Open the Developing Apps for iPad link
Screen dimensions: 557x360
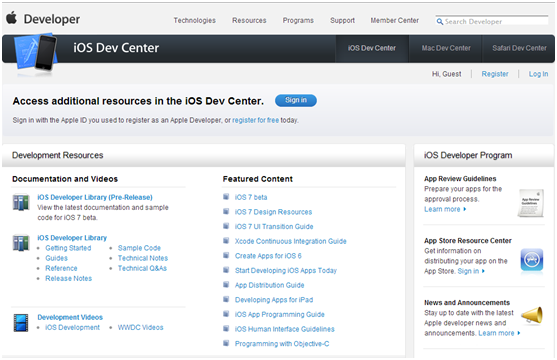pos(274,300)
